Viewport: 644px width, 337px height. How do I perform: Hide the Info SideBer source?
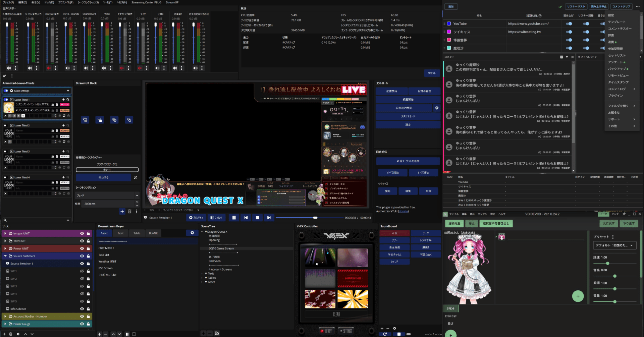click(x=82, y=309)
